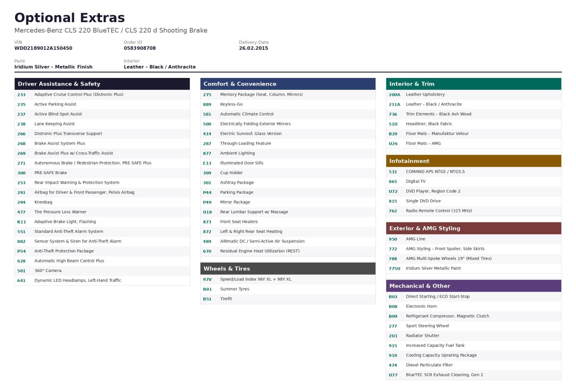The height and width of the screenshot is (392, 576).
Task: Click the "Digital TV" entry
Action: click(x=474, y=181)
